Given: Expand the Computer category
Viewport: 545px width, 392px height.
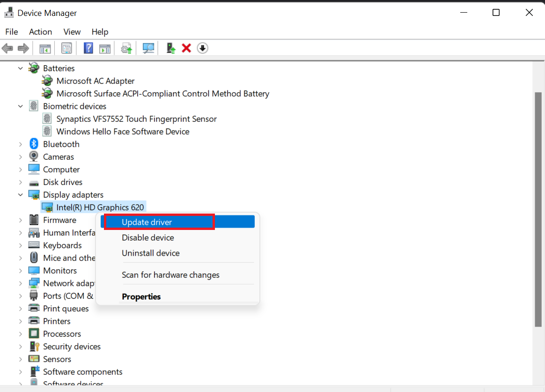Looking at the screenshot, I should click(21, 169).
